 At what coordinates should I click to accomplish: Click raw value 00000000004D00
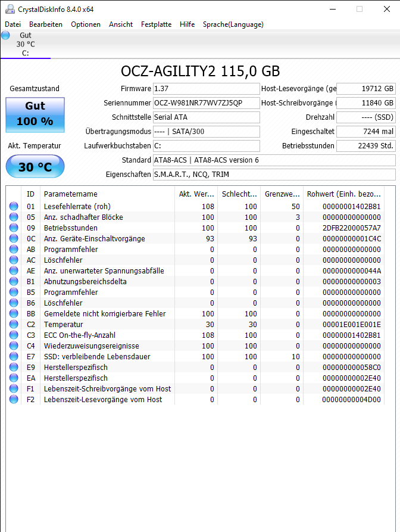pyautogui.click(x=352, y=400)
